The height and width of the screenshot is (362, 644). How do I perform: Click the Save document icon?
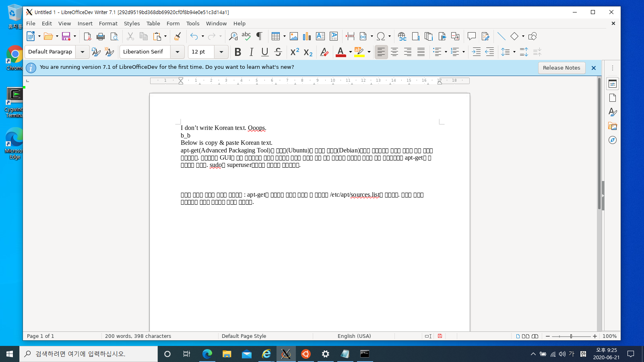[66, 36]
